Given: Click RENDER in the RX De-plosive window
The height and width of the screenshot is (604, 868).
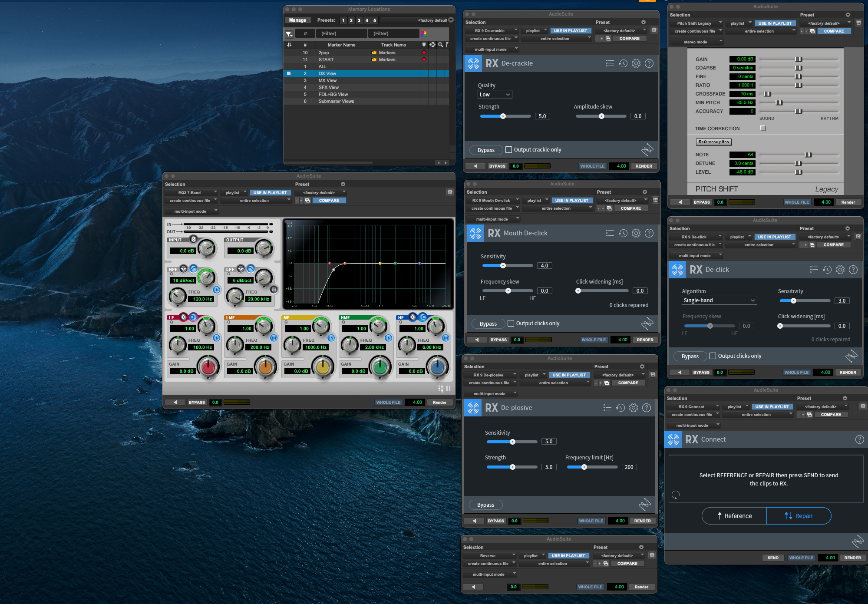Looking at the screenshot, I should click(642, 521).
